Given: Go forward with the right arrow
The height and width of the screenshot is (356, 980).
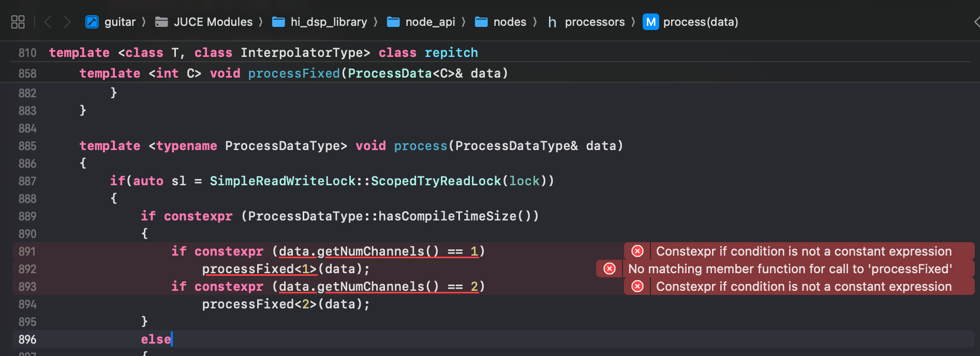Looking at the screenshot, I should pyautogui.click(x=67, y=22).
